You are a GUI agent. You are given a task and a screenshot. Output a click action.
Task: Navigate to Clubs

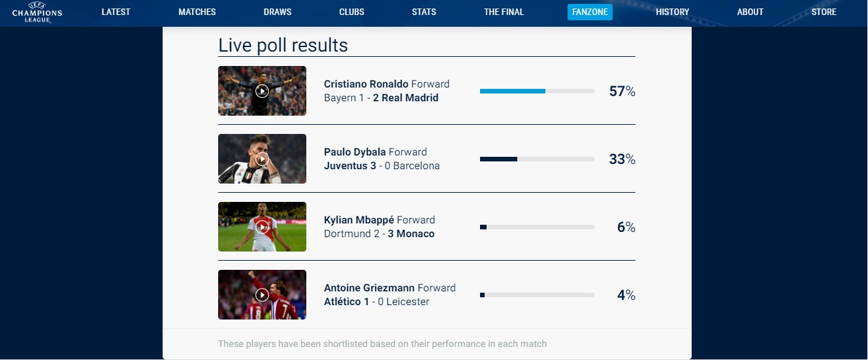[x=352, y=12]
